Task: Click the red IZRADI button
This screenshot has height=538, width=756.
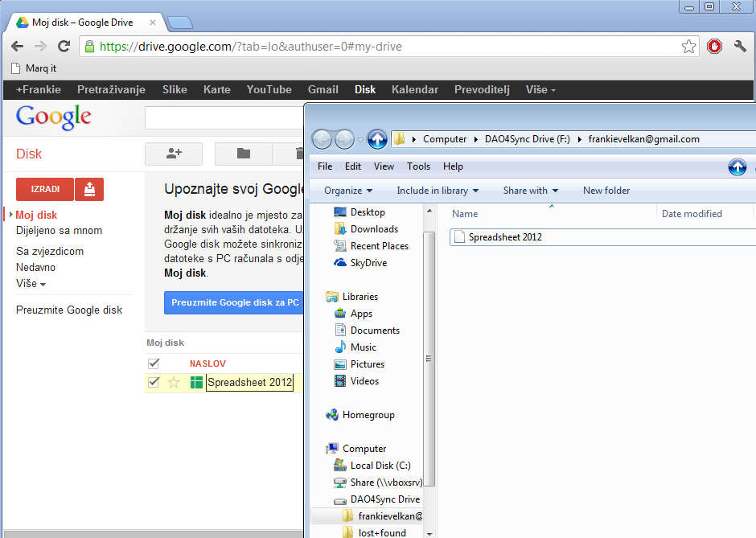Action: [x=44, y=189]
